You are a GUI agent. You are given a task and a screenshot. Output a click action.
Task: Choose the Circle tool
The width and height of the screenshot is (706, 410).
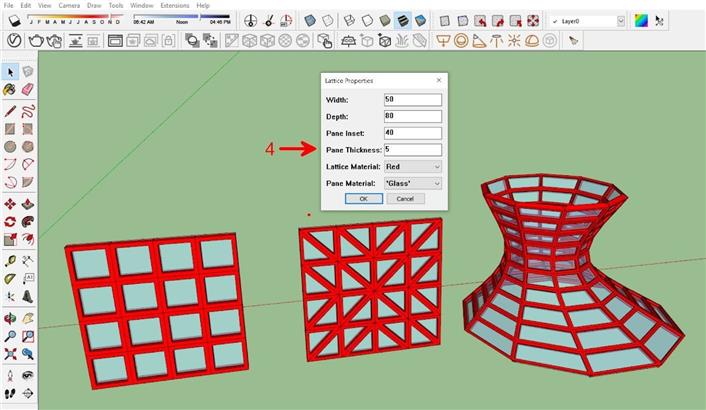pos(10,146)
